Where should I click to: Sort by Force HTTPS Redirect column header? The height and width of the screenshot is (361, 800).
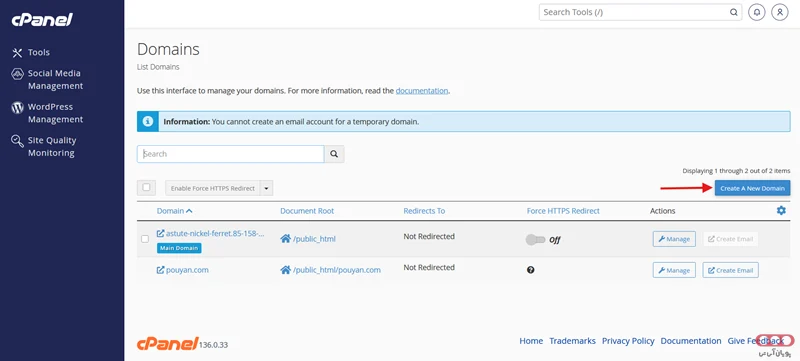coord(563,211)
